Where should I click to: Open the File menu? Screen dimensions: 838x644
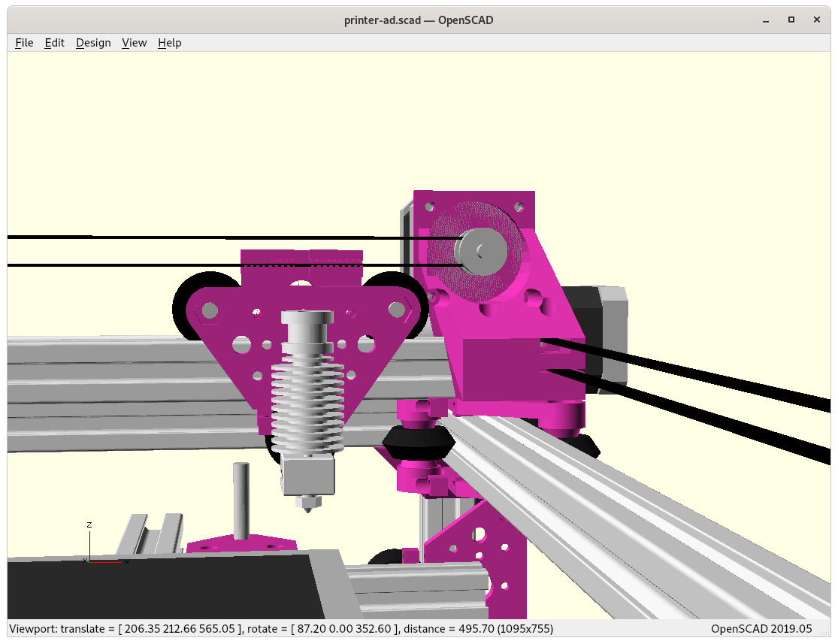pyautogui.click(x=24, y=43)
